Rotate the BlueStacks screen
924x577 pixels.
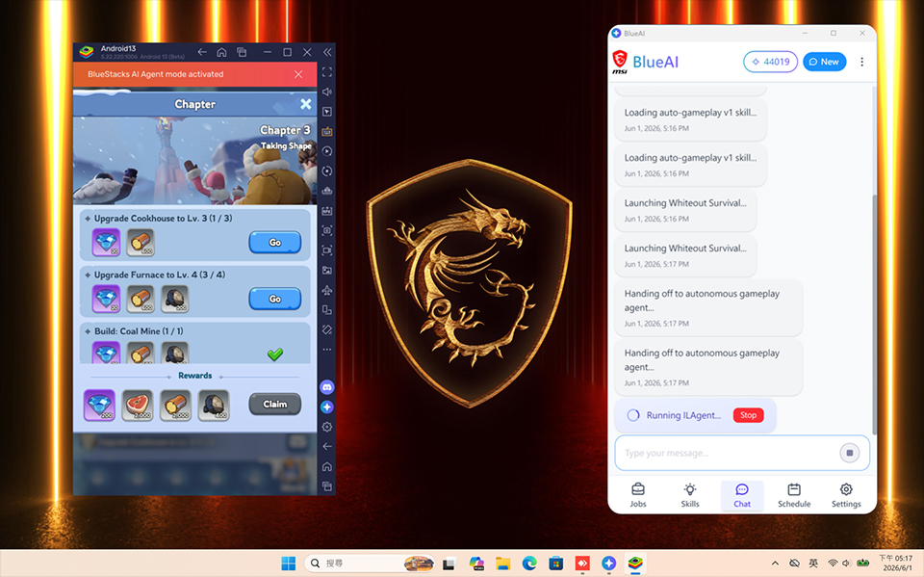pos(327,329)
